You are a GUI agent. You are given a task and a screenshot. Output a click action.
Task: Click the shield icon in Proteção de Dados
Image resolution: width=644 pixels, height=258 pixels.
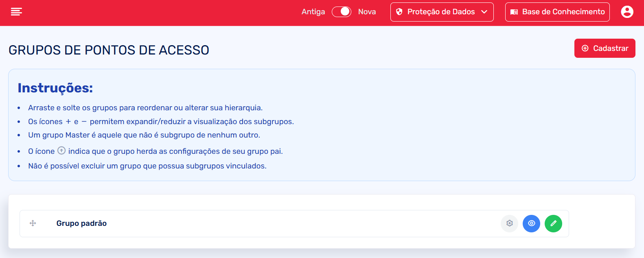tap(399, 12)
